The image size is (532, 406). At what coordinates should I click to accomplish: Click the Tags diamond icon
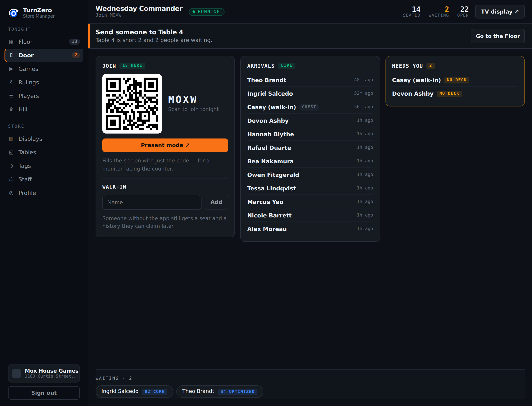11,166
